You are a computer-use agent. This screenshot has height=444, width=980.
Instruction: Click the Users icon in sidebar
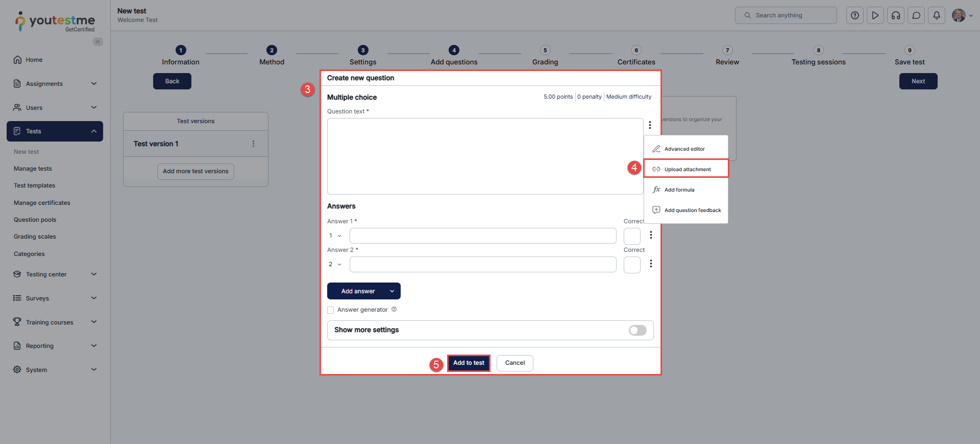point(17,108)
